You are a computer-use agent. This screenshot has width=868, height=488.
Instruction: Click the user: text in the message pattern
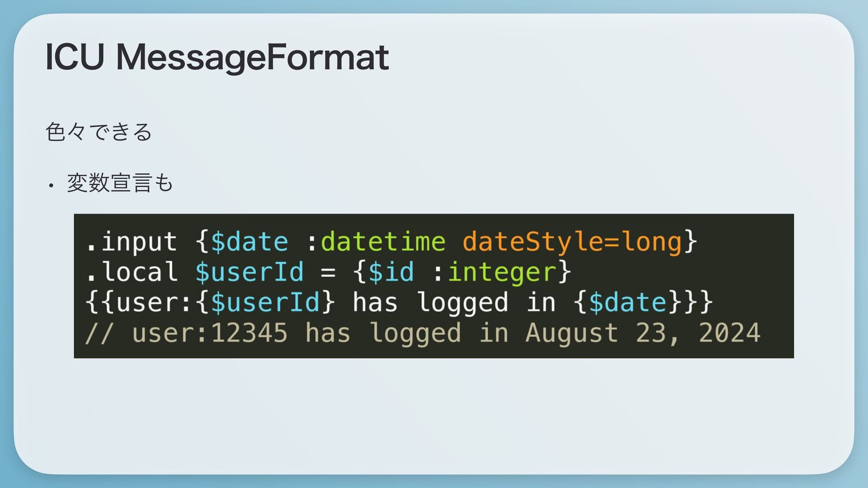click(x=147, y=302)
